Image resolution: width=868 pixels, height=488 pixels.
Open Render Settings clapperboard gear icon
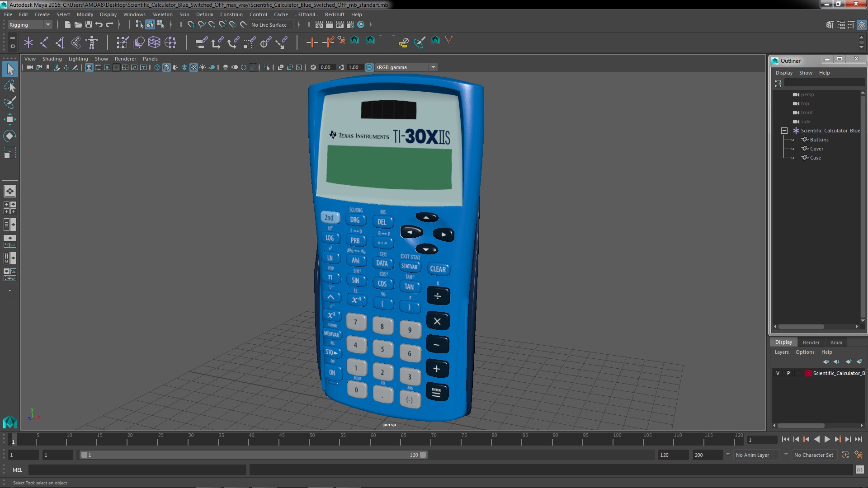pyautogui.click(x=350, y=25)
